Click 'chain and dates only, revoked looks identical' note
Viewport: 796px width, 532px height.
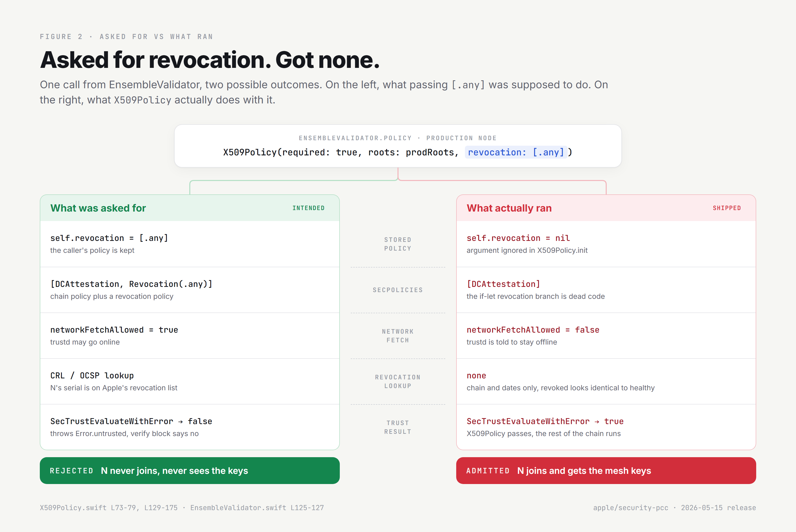pos(560,388)
